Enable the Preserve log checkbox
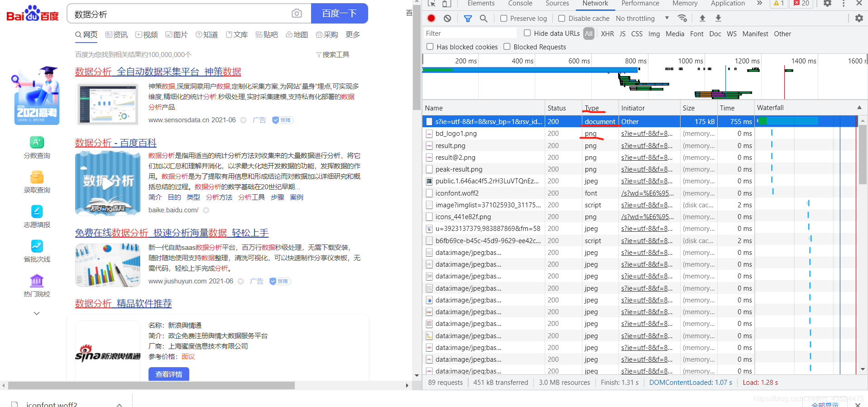868x407 pixels. coord(504,18)
